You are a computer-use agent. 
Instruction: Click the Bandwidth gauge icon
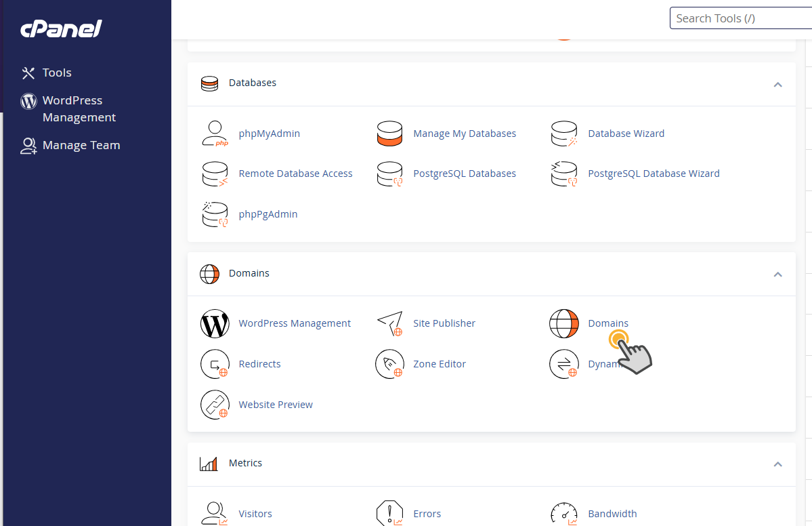tap(564, 514)
